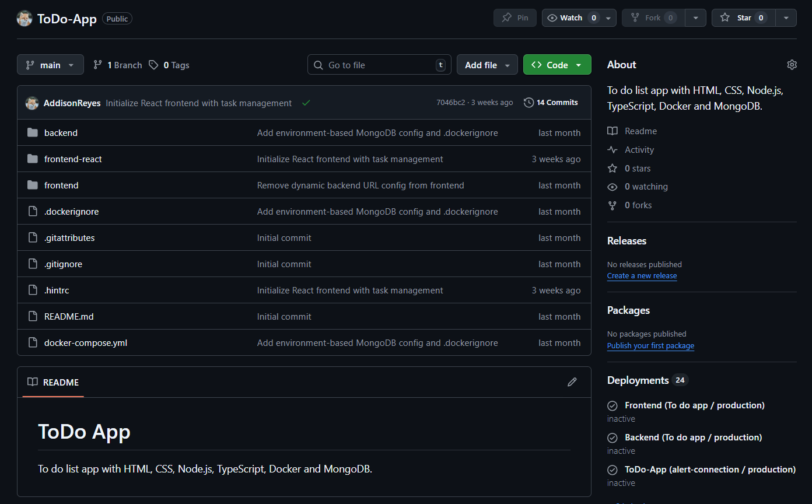Open the Activity link in About sidebar
Viewport: 812px width, 504px height.
[639, 150]
